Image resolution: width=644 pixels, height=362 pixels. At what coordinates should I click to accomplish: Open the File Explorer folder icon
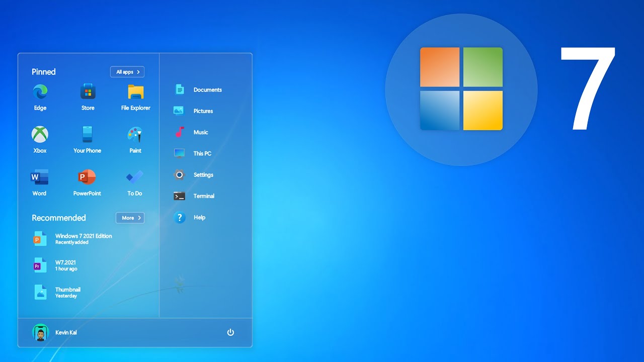[136, 92]
